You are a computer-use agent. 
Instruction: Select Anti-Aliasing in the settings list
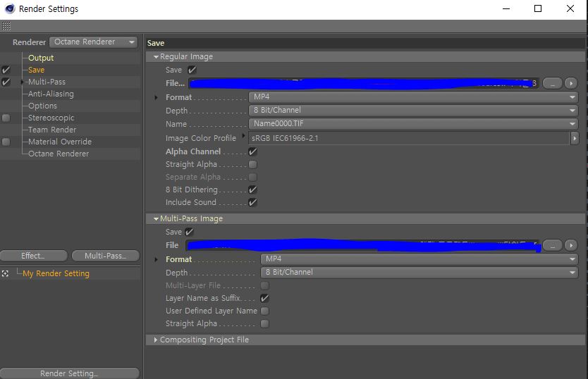coord(51,94)
